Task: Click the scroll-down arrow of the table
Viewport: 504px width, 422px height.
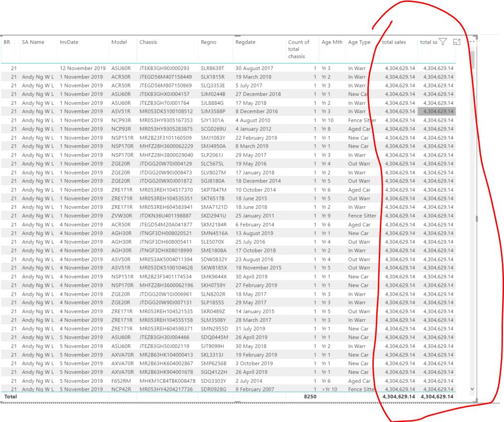Action: click(472, 389)
